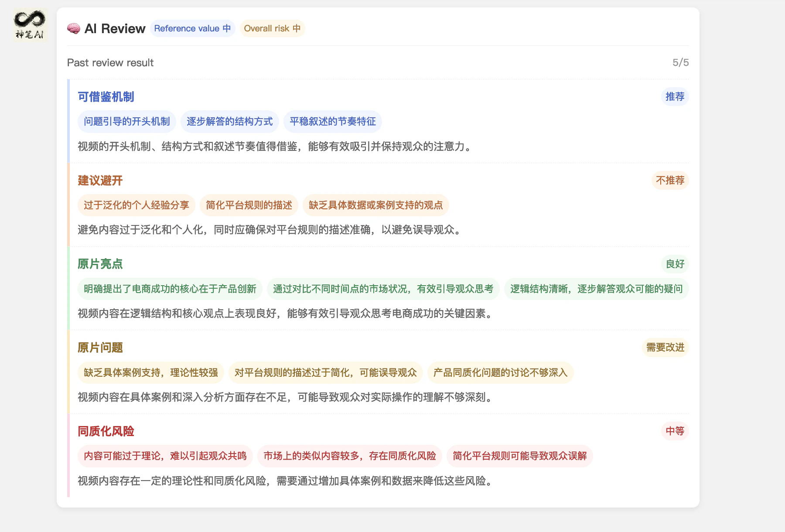The width and height of the screenshot is (785, 532).
Task: Open the 原片亮点 section heading
Action: (x=100, y=264)
